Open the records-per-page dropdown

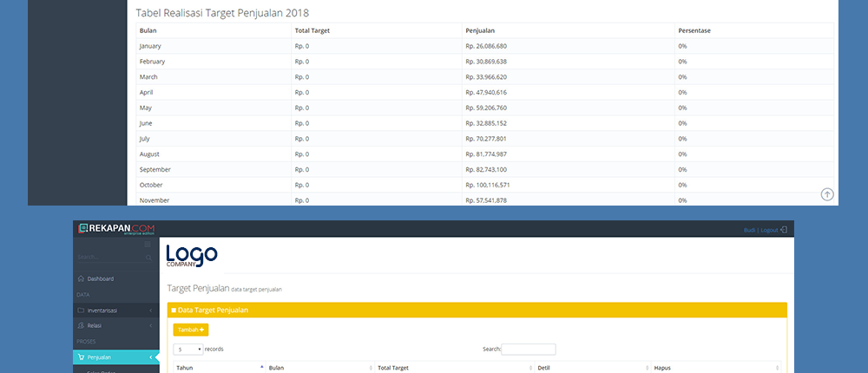187,349
